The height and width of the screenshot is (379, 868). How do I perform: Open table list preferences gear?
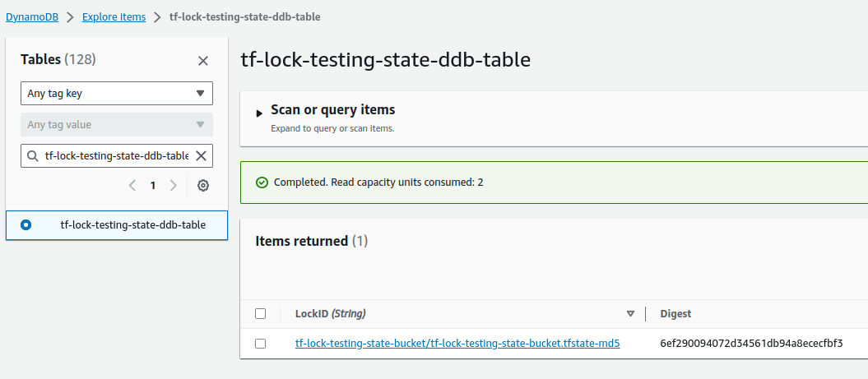click(203, 185)
